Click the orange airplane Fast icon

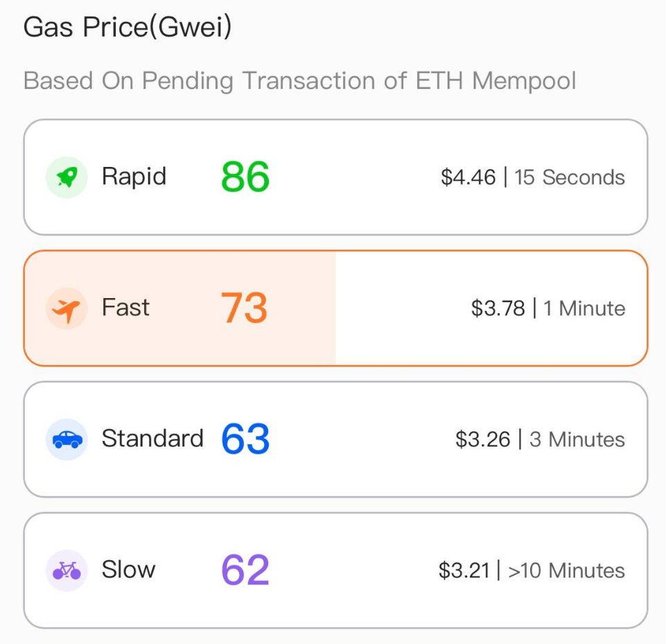click(x=67, y=308)
